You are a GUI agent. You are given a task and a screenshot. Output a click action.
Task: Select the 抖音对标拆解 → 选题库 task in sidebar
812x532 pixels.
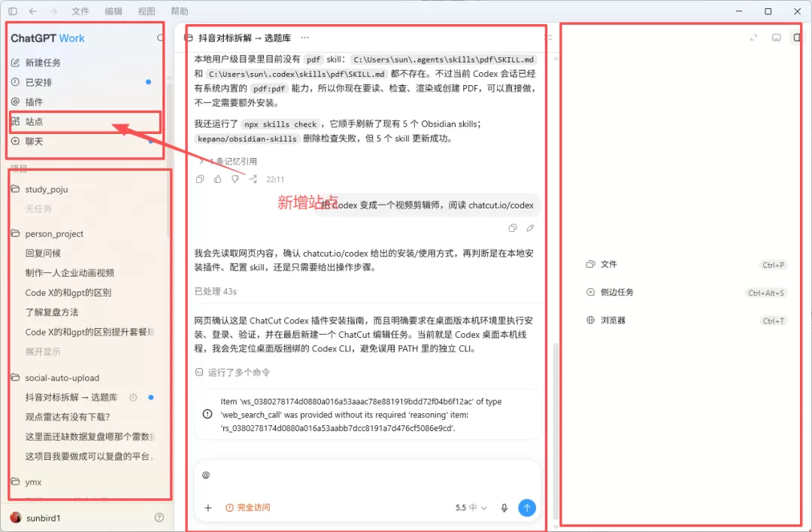[x=71, y=397]
